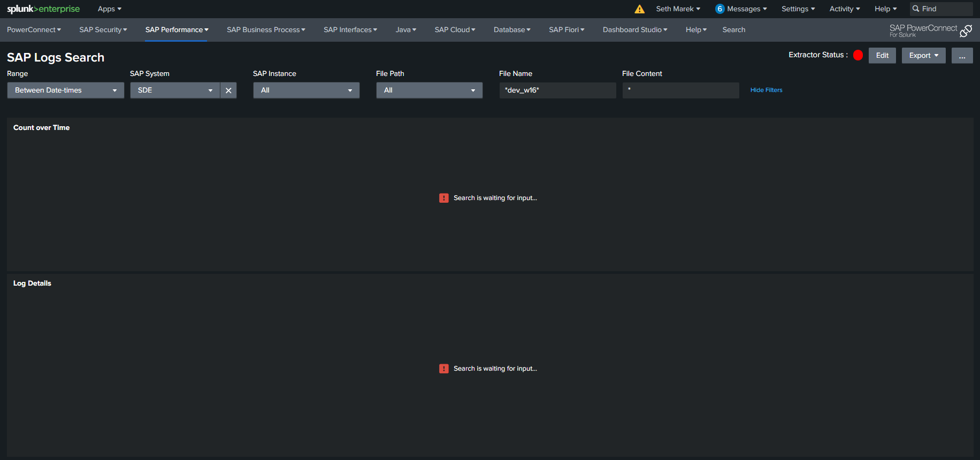Open the SAP Performance menu

[x=177, y=30]
